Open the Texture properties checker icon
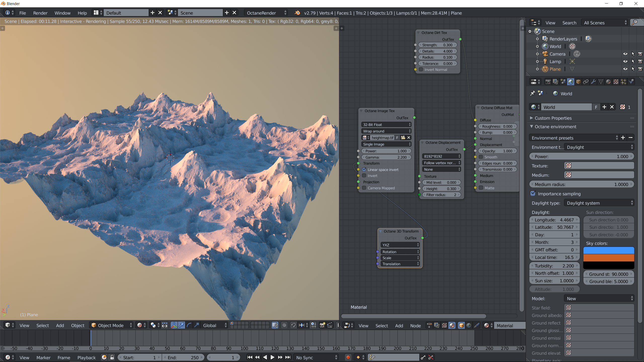 616,82
